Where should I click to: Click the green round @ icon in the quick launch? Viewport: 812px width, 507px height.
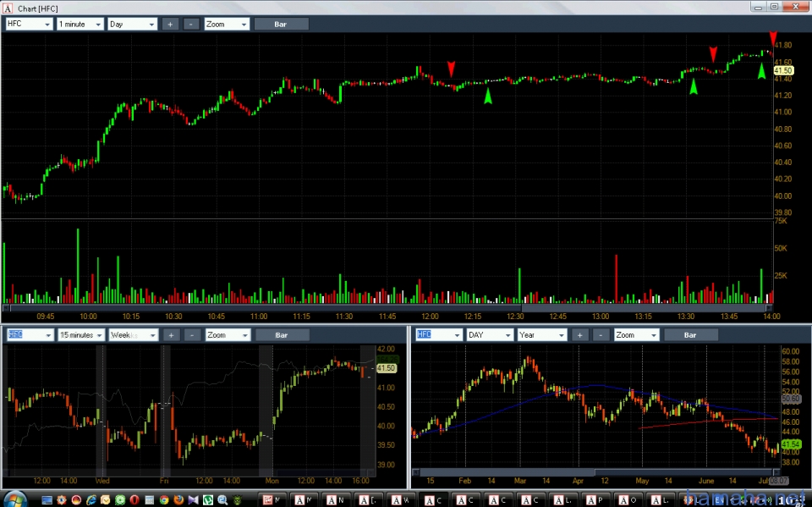click(120, 499)
